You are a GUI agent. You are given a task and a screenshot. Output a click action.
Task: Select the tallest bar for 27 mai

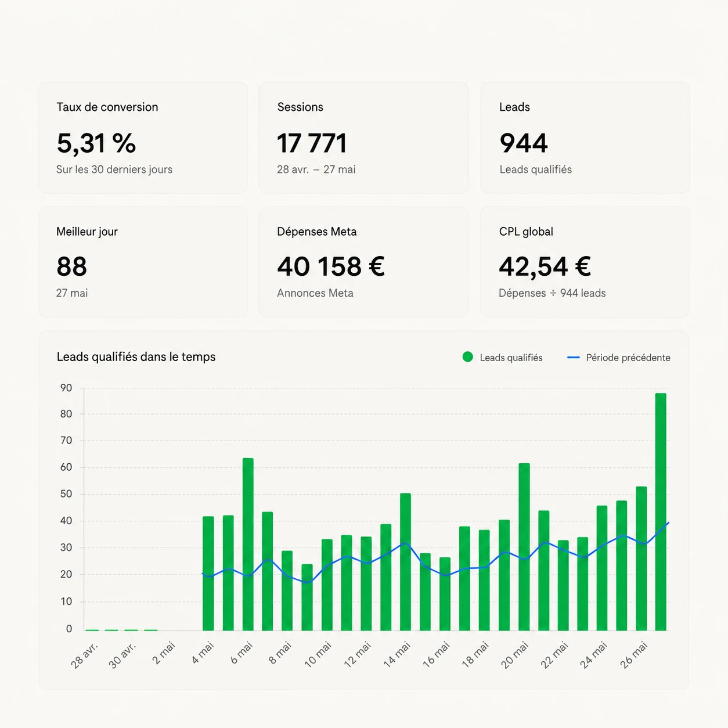coord(661,511)
